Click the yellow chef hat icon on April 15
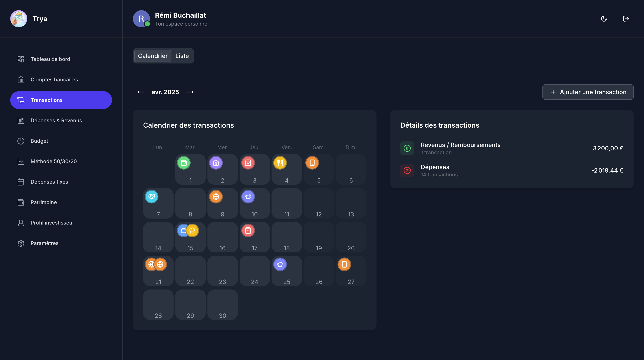Image resolution: width=644 pixels, height=360 pixels. [x=193, y=230]
